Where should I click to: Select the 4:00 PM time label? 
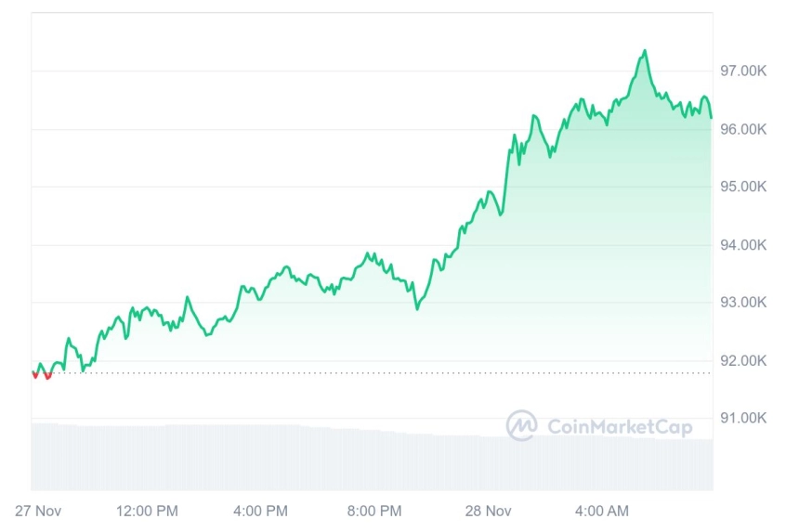coord(260,511)
